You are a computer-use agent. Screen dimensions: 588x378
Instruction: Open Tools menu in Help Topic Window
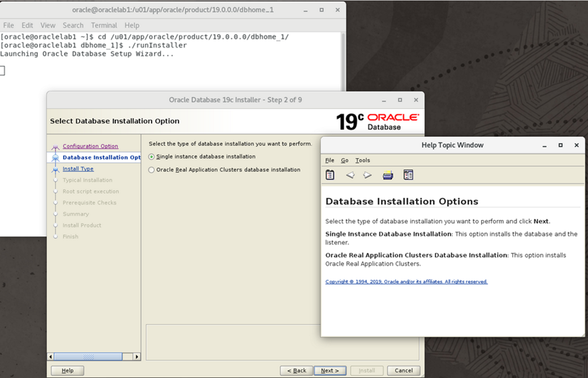click(362, 160)
